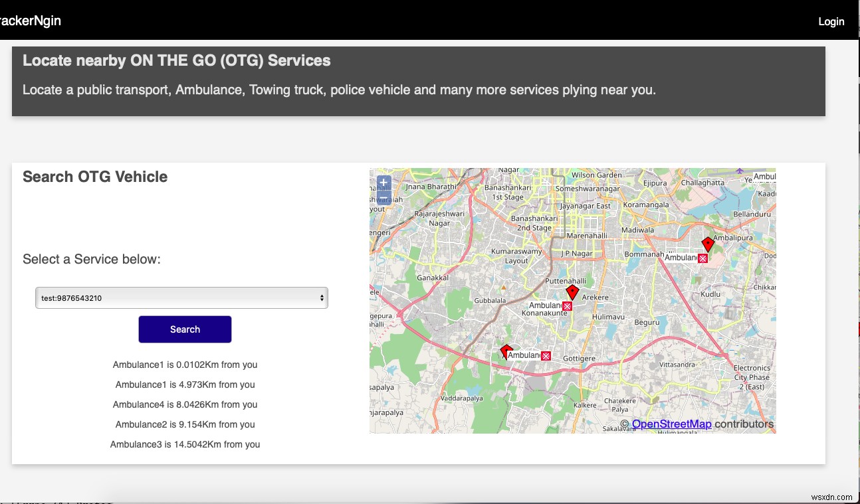Select the result 'Ambulance4 is 8.0426Km from you'

click(x=185, y=404)
